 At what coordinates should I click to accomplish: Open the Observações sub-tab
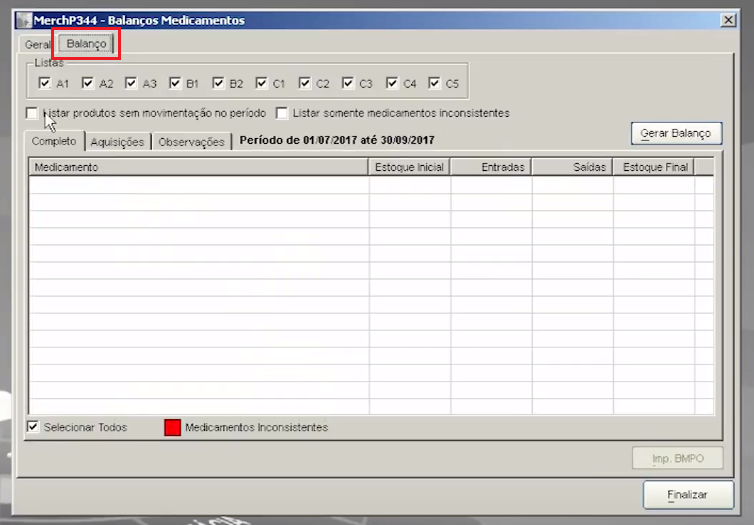191,142
